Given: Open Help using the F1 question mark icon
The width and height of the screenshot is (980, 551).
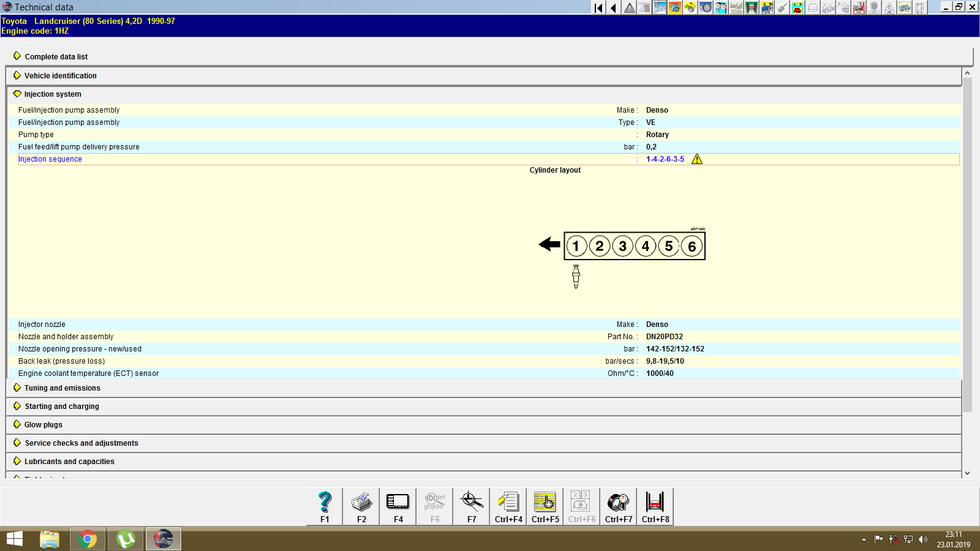Looking at the screenshot, I should point(324,506).
